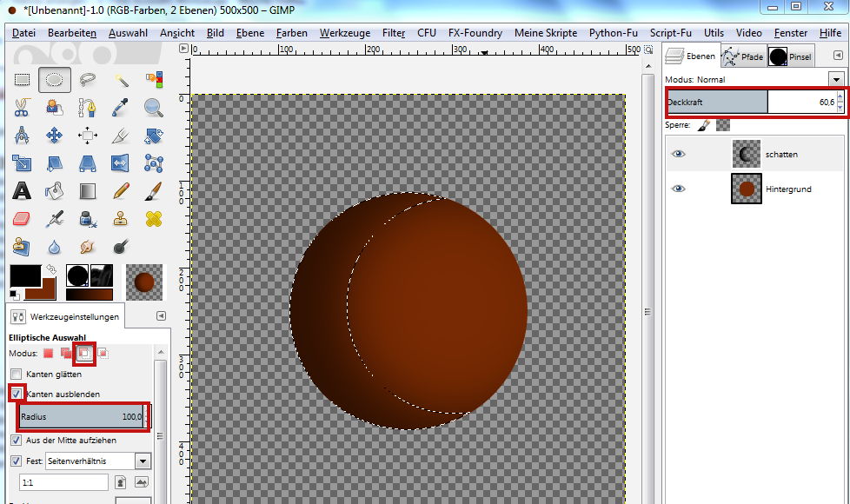Expand the Seitenverhältnis dropdown
850x504 pixels.
pos(143,461)
